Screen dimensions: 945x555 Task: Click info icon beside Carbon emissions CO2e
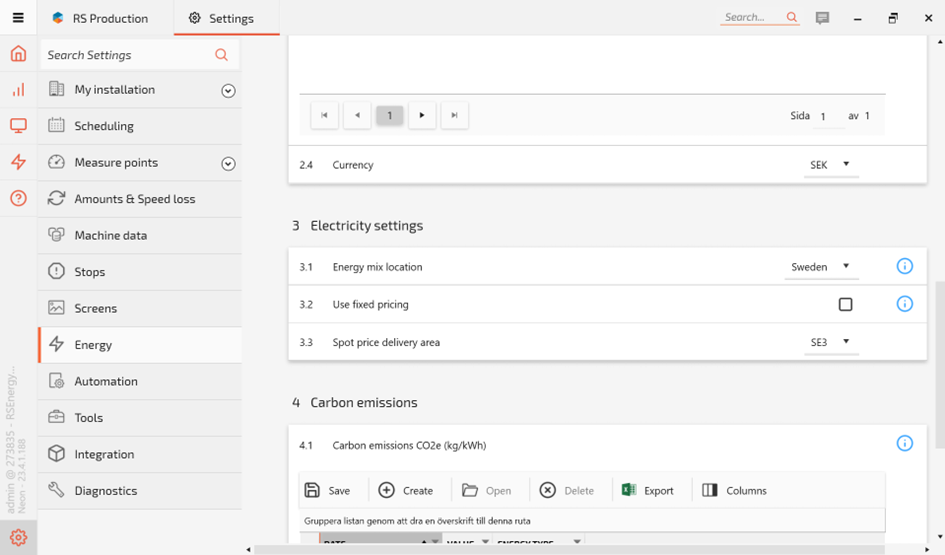pyautogui.click(x=904, y=443)
